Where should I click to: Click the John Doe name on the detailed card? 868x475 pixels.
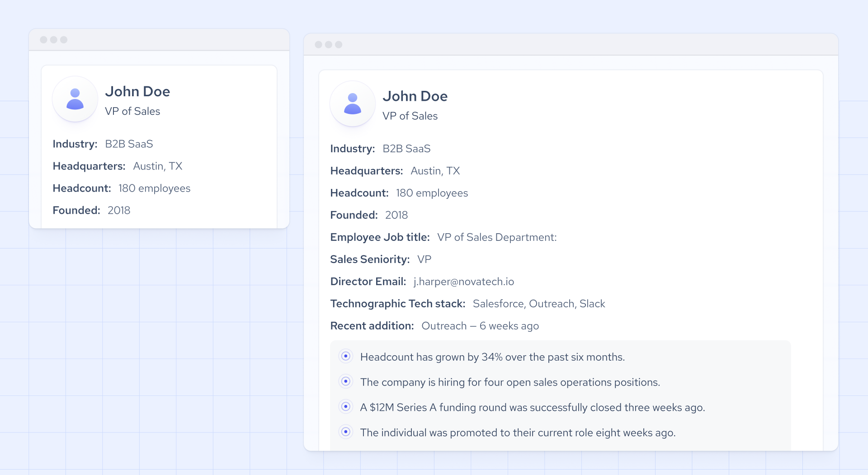click(415, 96)
